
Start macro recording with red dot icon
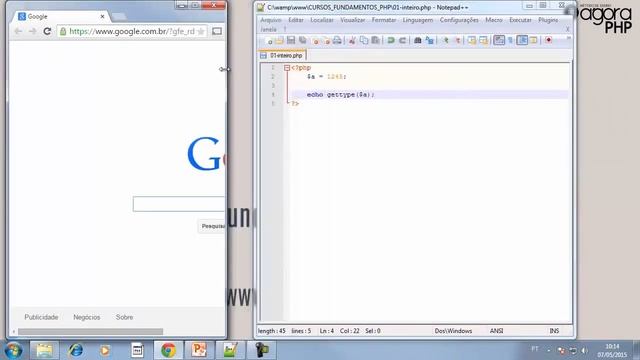pos(549,40)
